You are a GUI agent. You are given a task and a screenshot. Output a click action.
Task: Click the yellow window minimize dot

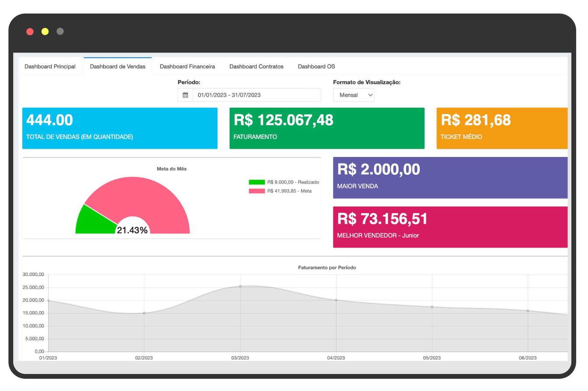(x=45, y=31)
